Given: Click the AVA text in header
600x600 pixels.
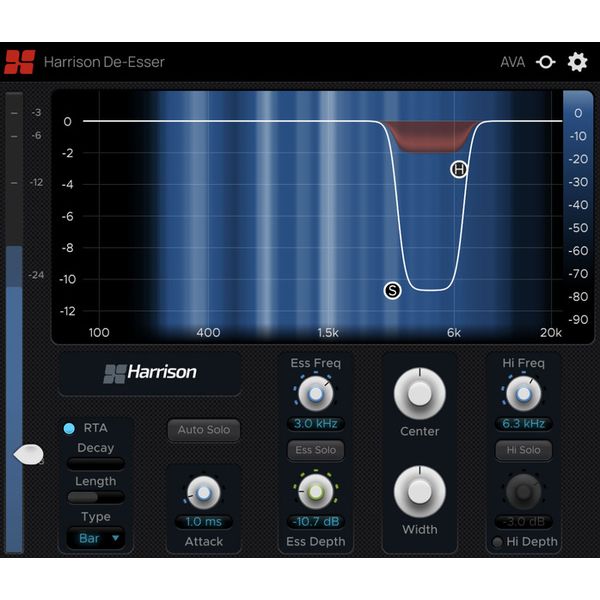Looking at the screenshot, I should click(513, 62).
